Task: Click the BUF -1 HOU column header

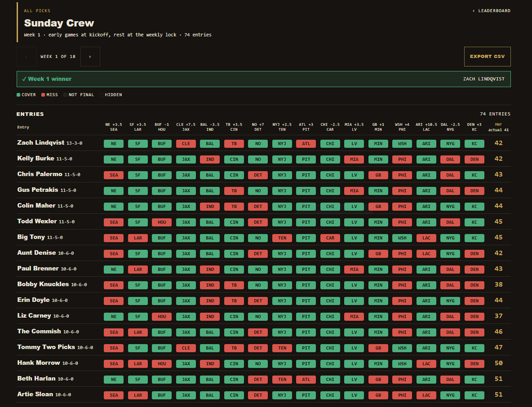Action: click(x=162, y=127)
